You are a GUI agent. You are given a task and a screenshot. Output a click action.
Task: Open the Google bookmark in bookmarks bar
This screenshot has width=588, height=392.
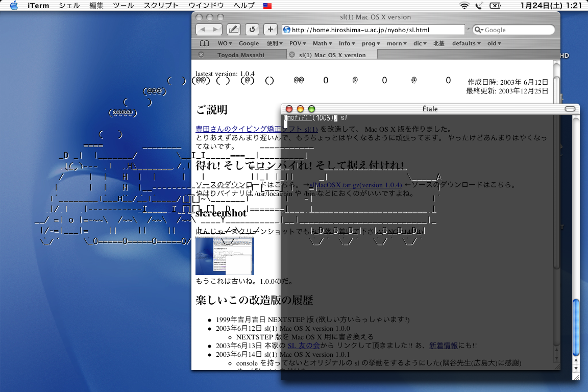click(x=249, y=43)
